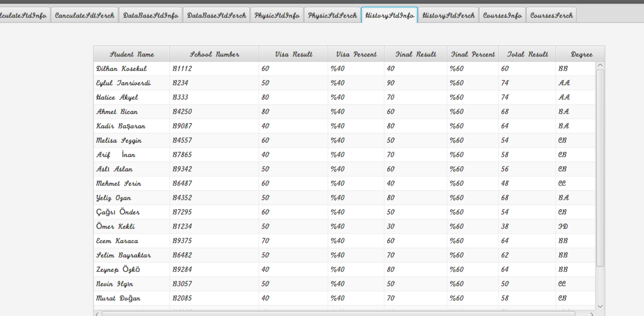Viewport: 644px width, 316px height.
Task: Select student name Ömer Kekli
Action: pos(115,227)
